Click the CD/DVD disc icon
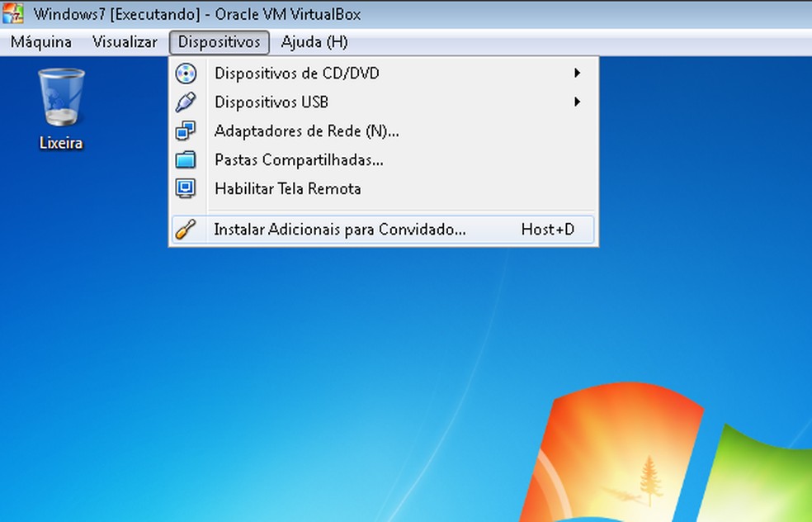 [x=186, y=74]
